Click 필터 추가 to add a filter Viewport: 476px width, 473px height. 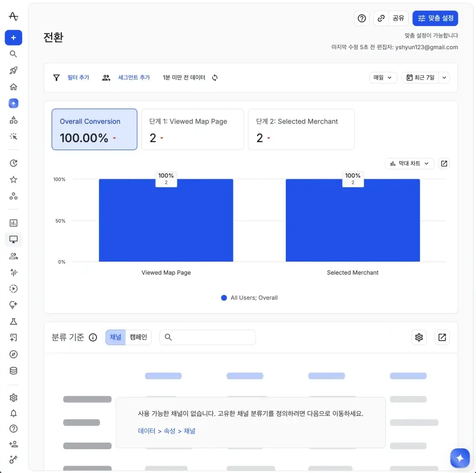click(78, 78)
